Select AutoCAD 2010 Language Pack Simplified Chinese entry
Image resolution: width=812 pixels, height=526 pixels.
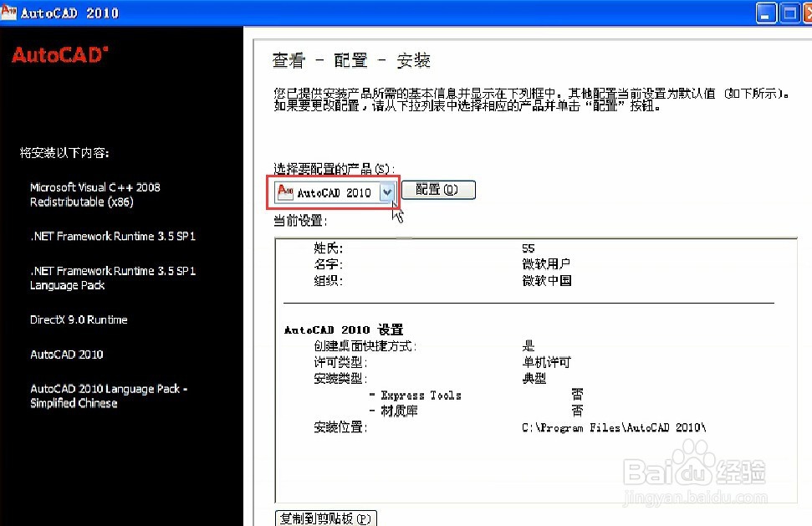109,396
